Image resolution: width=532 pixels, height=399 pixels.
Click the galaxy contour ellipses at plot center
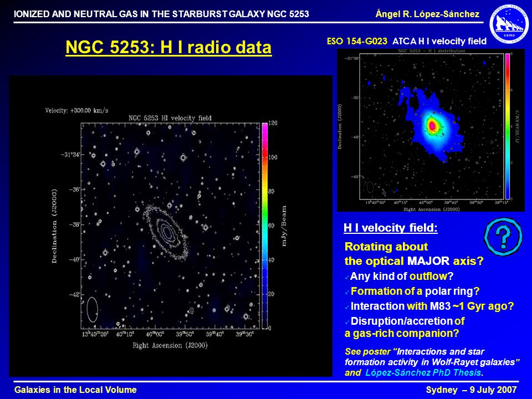point(166,232)
